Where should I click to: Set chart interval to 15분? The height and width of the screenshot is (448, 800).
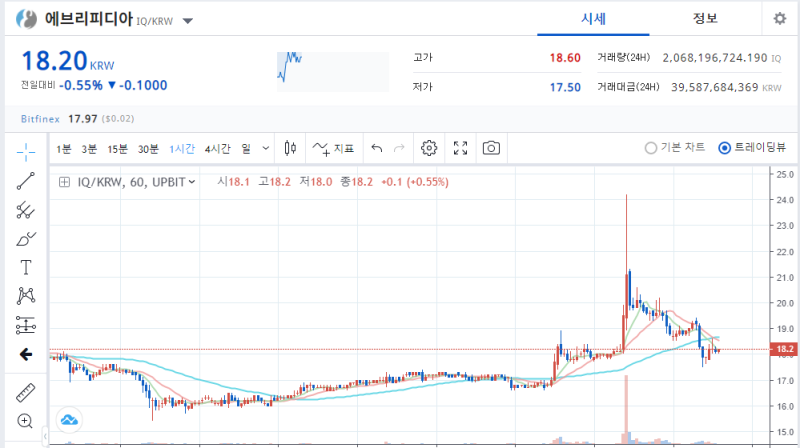[117, 149]
